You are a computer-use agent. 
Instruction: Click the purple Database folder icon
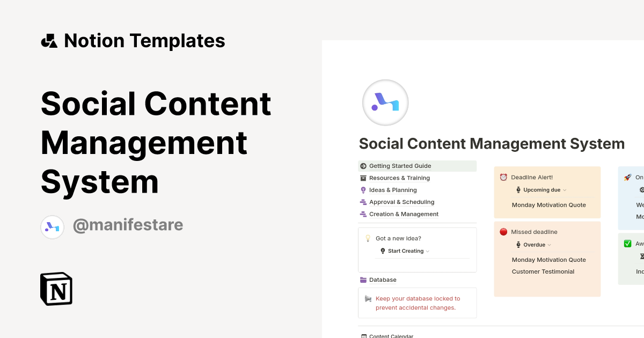[363, 280]
